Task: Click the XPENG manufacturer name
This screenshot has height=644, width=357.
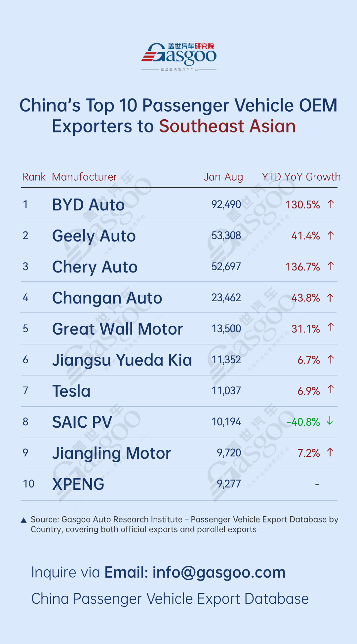Action: [x=78, y=484]
